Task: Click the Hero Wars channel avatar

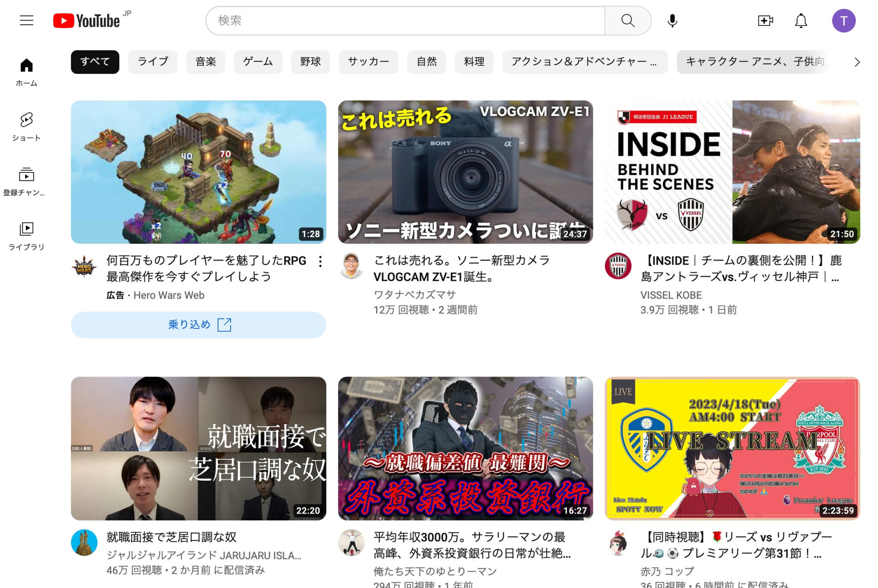Action: (x=84, y=265)
